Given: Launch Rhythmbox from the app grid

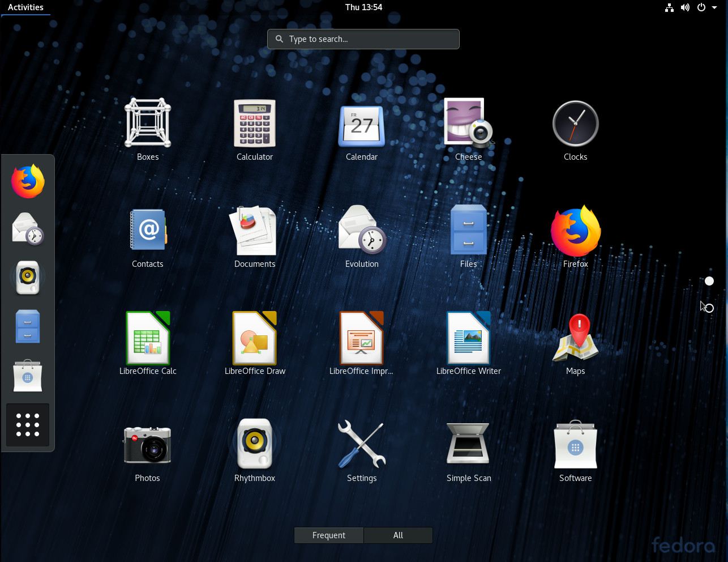Looking at the screenshot, I should tap(255, 451).
